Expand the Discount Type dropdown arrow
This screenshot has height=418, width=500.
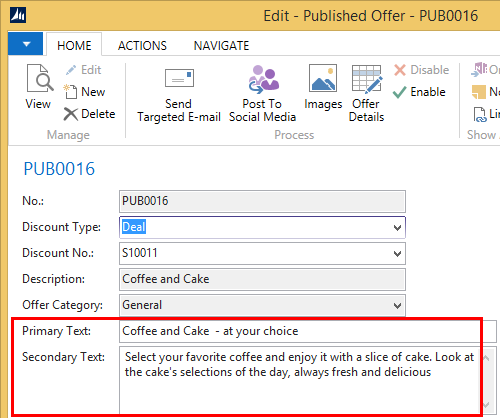397,228
